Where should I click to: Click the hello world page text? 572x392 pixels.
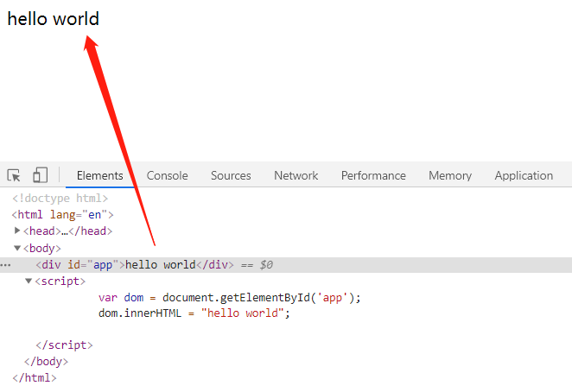point(54,19)
